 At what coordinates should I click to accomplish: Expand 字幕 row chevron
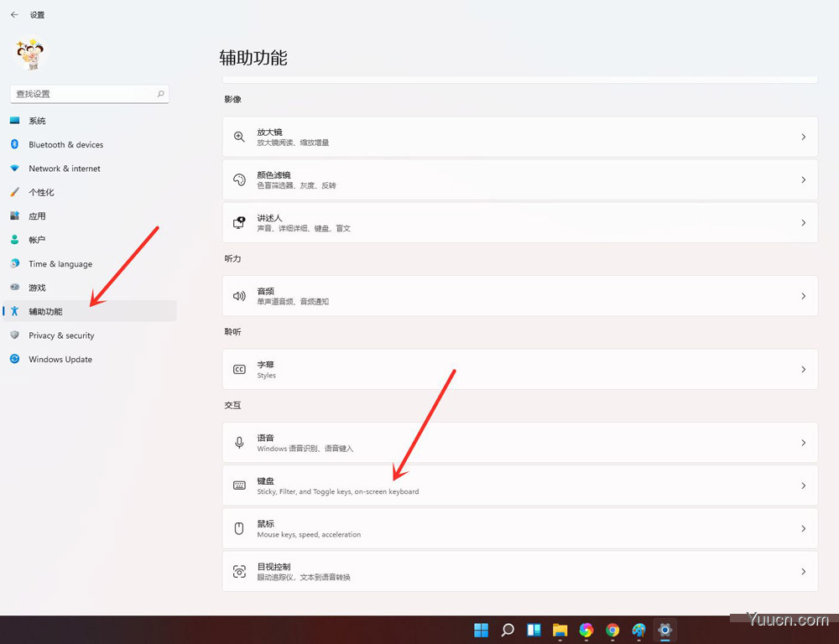click(x=803, y=370)
